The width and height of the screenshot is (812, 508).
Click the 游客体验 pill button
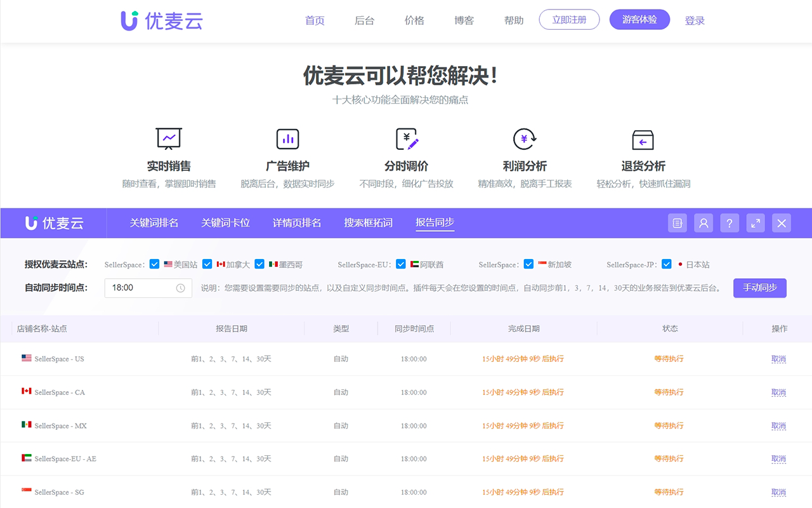tap(639, 20)
